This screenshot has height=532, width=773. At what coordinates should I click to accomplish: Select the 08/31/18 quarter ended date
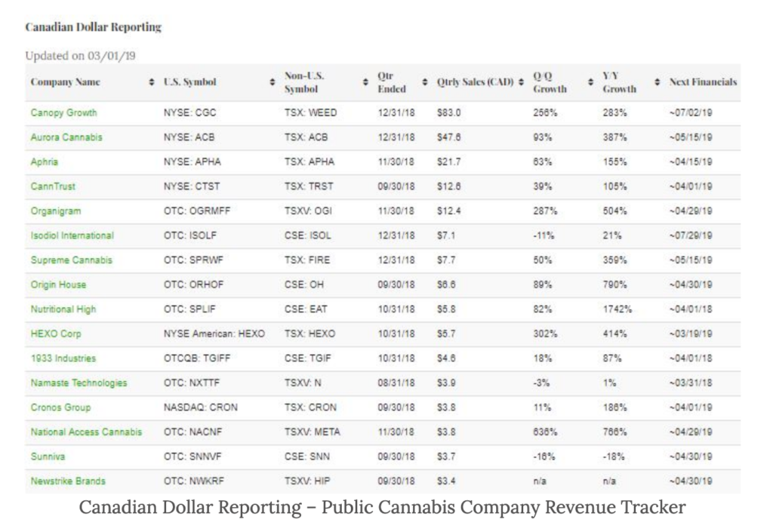(396, 383)
